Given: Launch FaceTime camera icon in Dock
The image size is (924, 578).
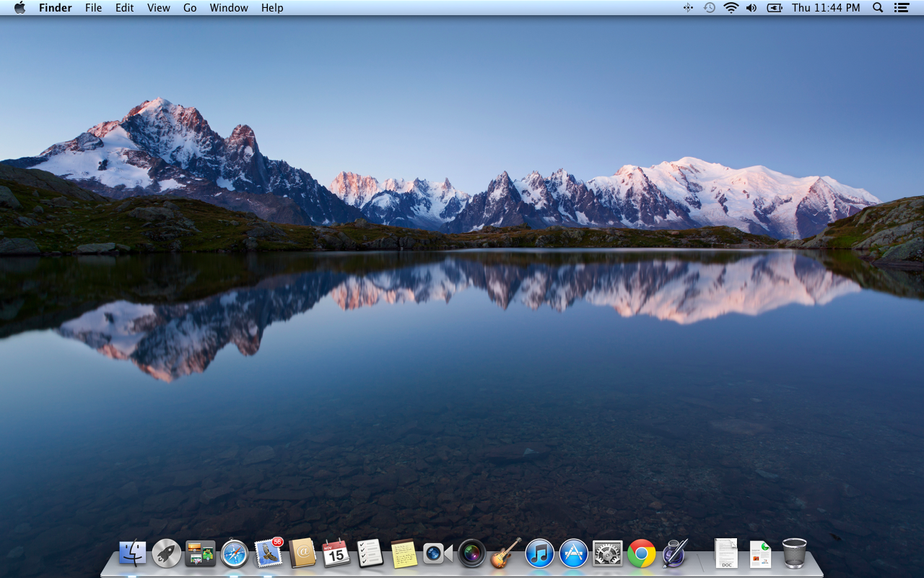Looking at the screenshot, I should tap(437, 553).
